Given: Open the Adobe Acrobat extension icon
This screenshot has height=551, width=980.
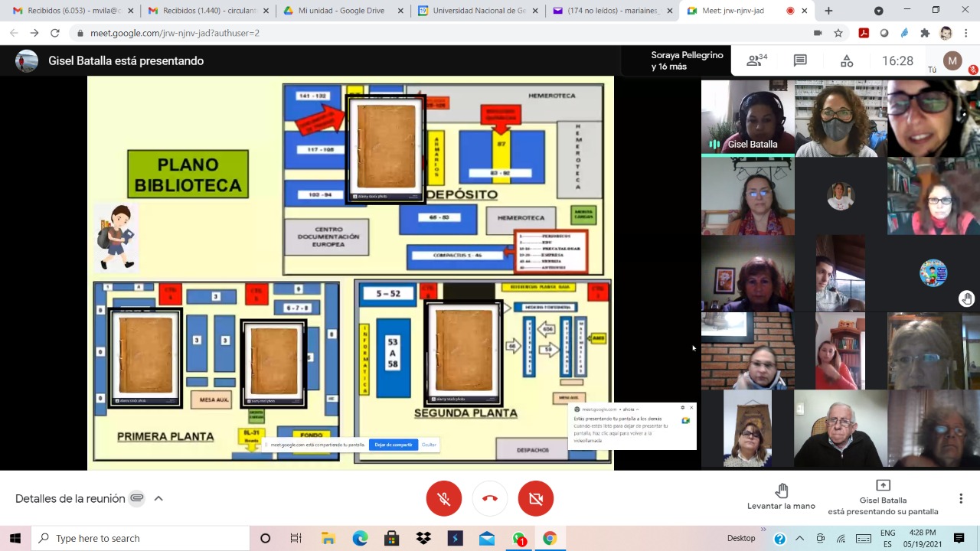Looking at the screenshot, I should [x=864, y=33].
